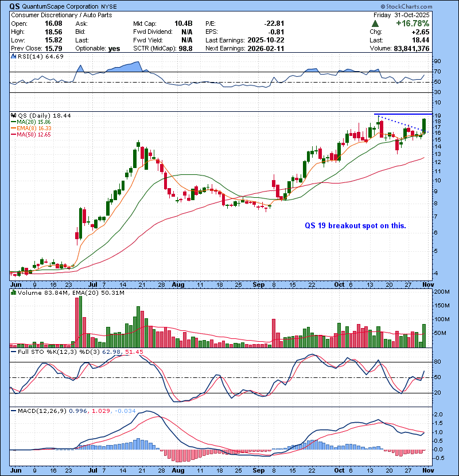
Task: Click the QuantumScape Corporation company name
Action: click(60, 6)
